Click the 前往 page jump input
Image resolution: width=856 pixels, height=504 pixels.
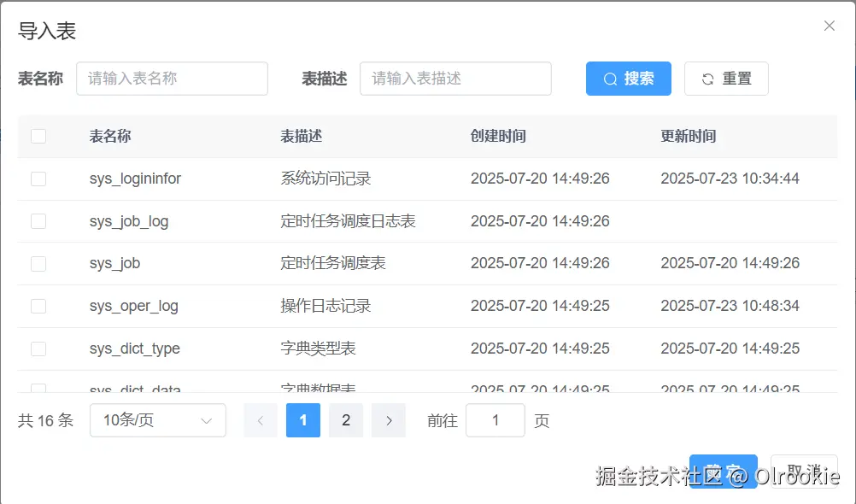(x=495, y=420)
